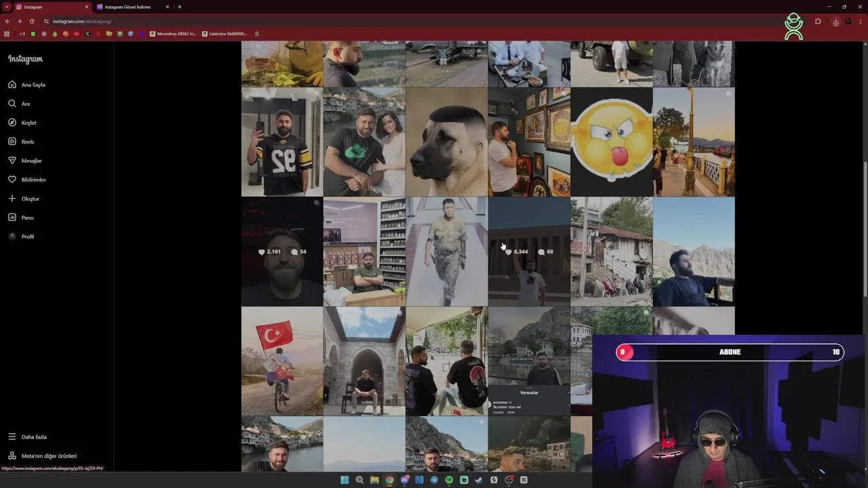Open Meta'nın diğer ürünleri
Screen dimensions: 868x488
(x=42, y=456)
